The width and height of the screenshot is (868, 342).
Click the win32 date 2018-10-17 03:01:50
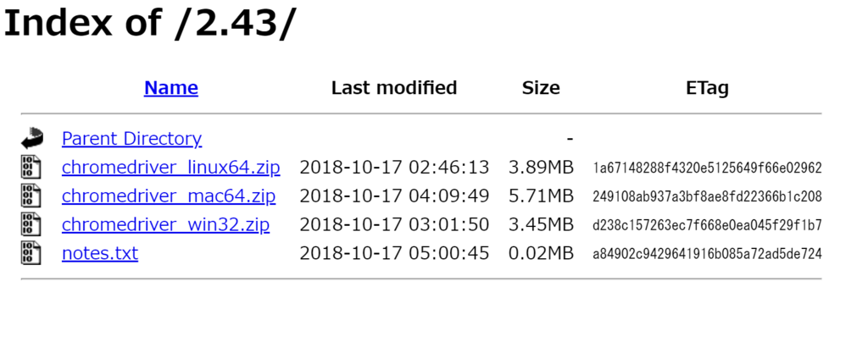395,224
